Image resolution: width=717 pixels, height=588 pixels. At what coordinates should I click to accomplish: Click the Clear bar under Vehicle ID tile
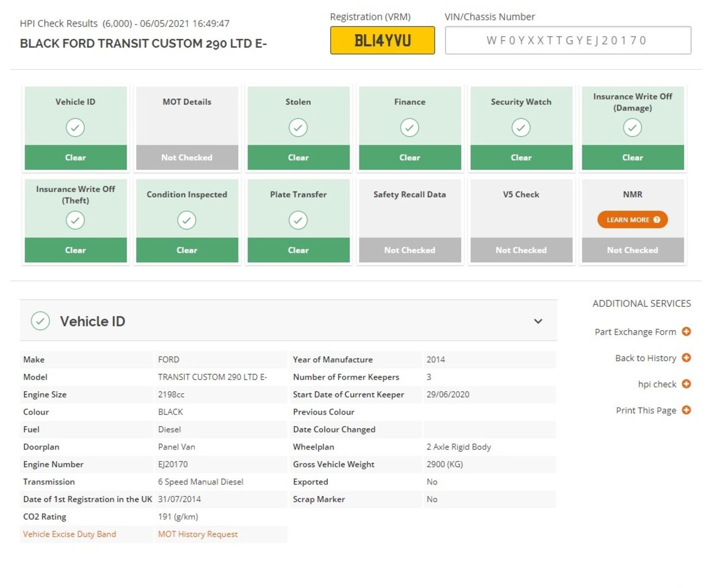click(75, 157)
